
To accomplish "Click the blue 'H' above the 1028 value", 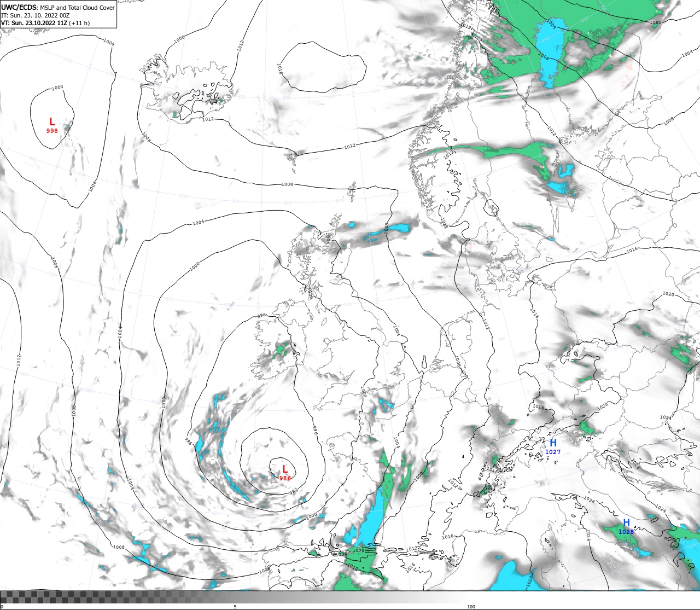I will point(626,523).
